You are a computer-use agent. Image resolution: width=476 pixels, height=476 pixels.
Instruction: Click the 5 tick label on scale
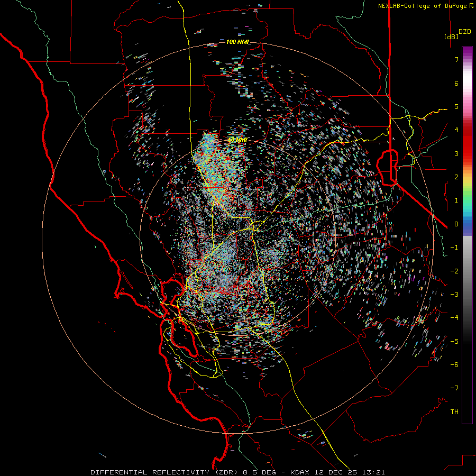[x=456, y=106]
